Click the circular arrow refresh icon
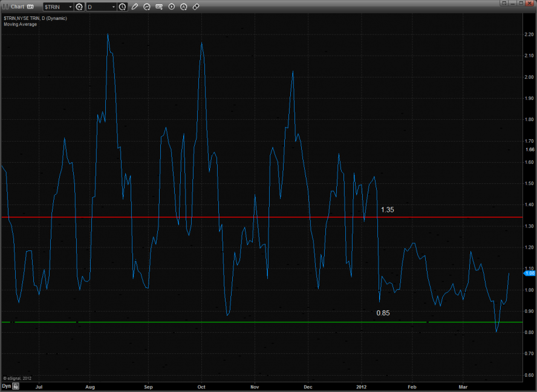Screen dimensions: 537x392 pos(147,7)
